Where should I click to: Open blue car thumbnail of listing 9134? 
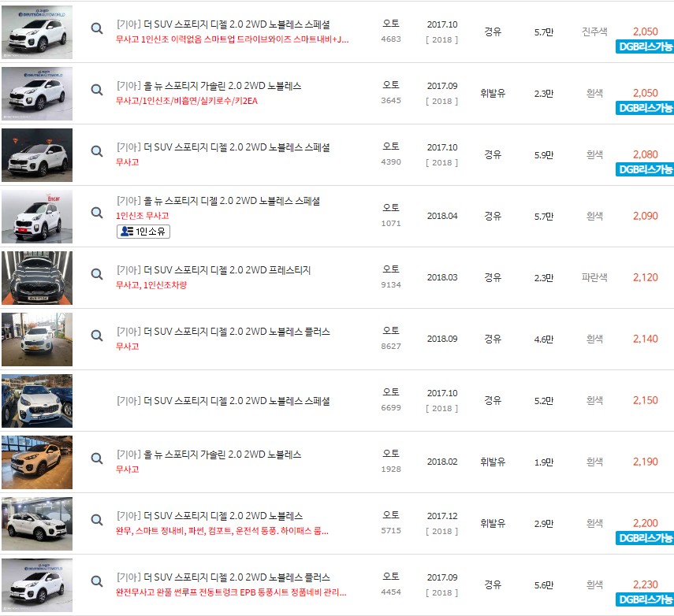pyautogui.click(x=37, y=278)
